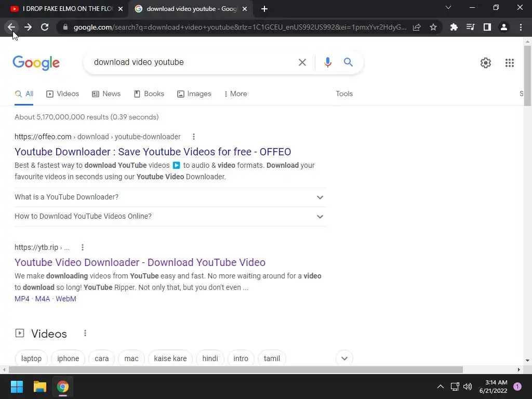Expand 'How to Download YouTube Videos Online?'

click(x=170, y=217)
